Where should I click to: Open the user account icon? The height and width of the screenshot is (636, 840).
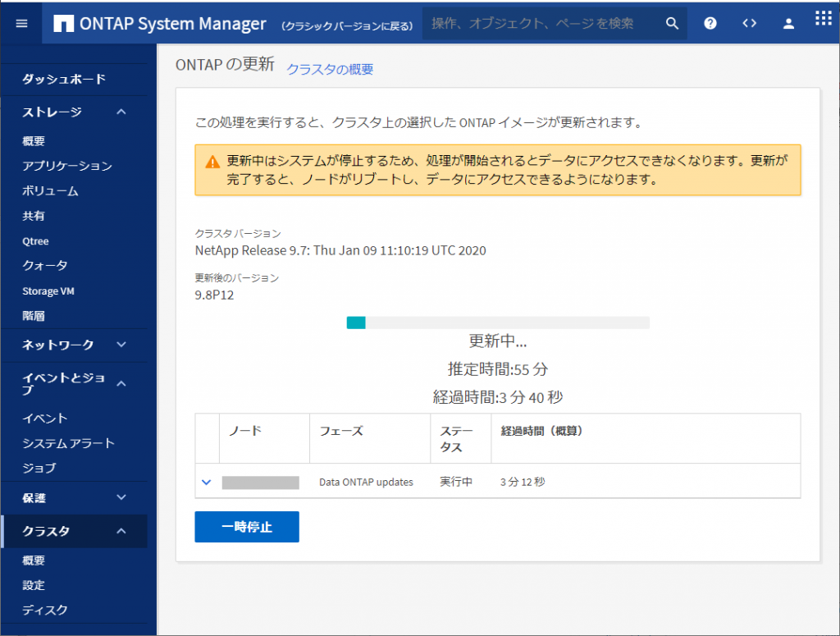788,24
